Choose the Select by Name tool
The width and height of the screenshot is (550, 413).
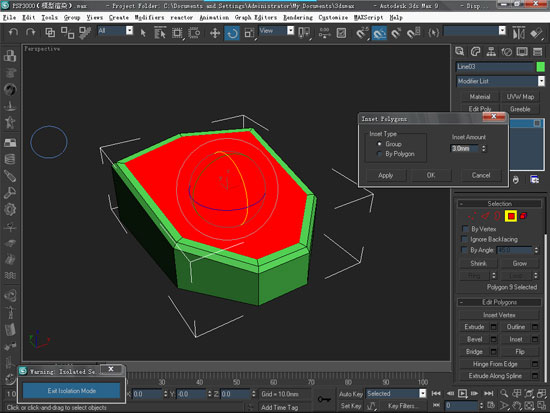click(160, 33)
